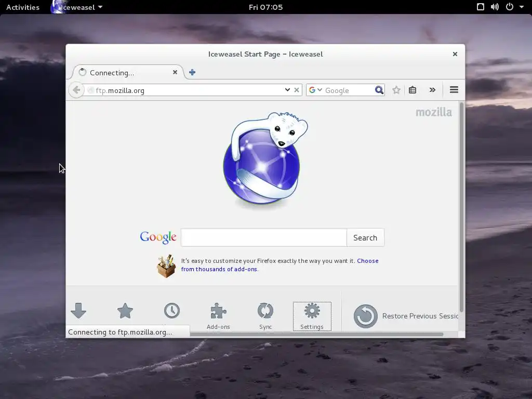
Task: Click the horizontal scrollbar at page bottom
Action: (316, 334)
